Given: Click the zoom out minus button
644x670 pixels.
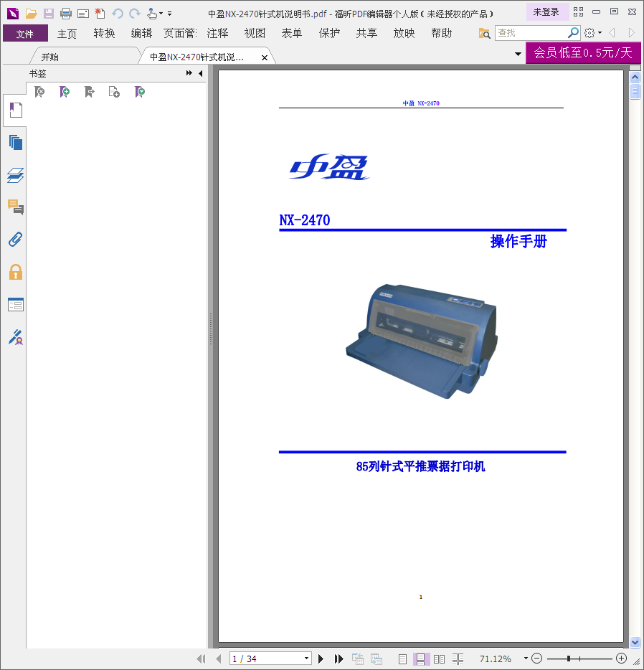Looking at the screenshot, I should (537, 659).
